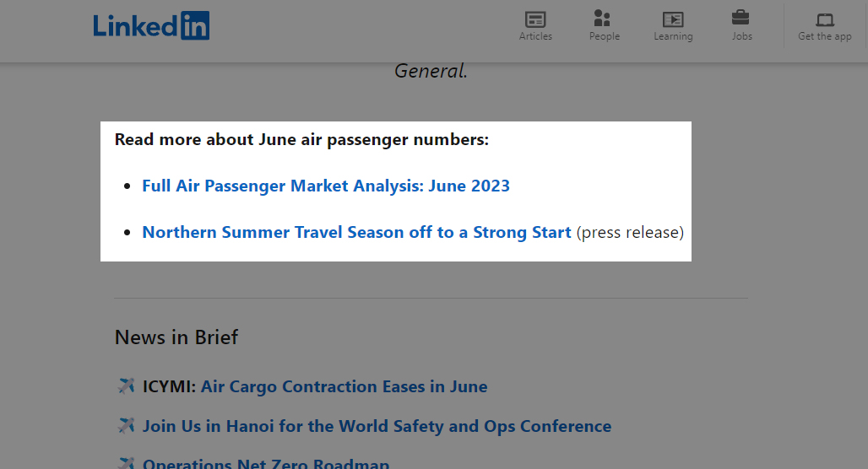Viewport: 868px width, 469px height.
Task: Open Northern Summer Travel Season off to a Strong Start
Action: [x=356, y=232]
